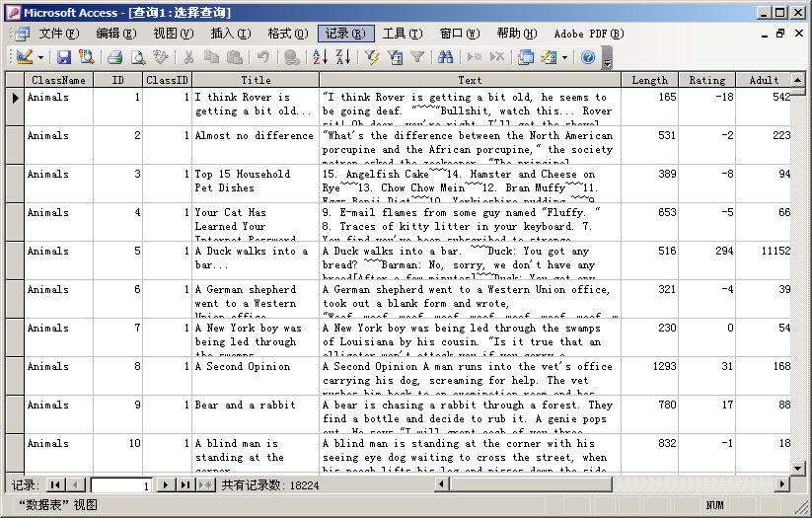Jump to last record navigation button
The width and height of the screenshot is (812, 518).
click(x=185, y=485)
